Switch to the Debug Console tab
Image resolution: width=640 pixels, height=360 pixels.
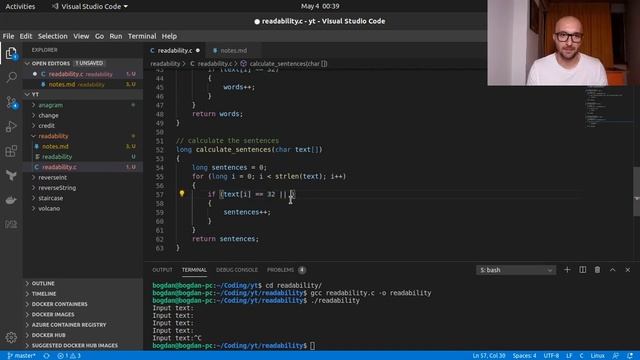click(x=237, y=270)
